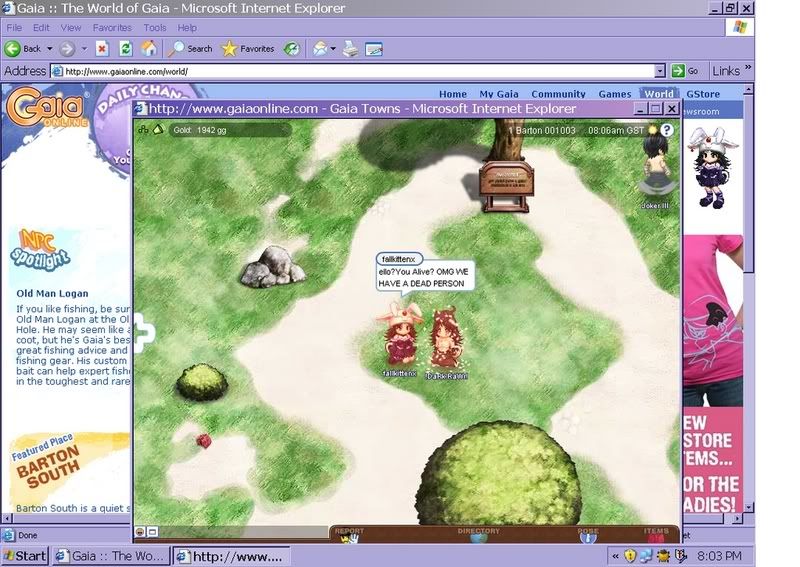Open the My Gaia navigation link
Viewport: 800px width, 567px height.
tap(498, 94)
